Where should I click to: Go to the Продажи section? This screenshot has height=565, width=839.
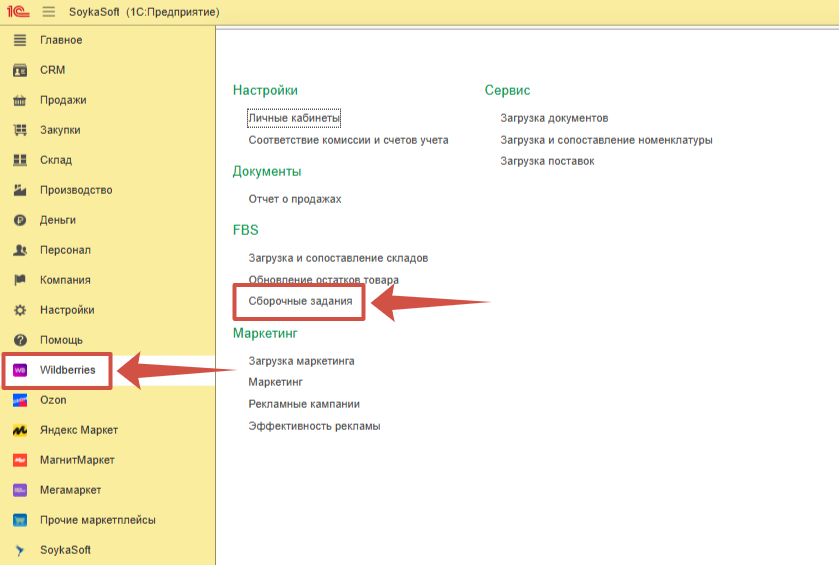click(x=63, y=100)
